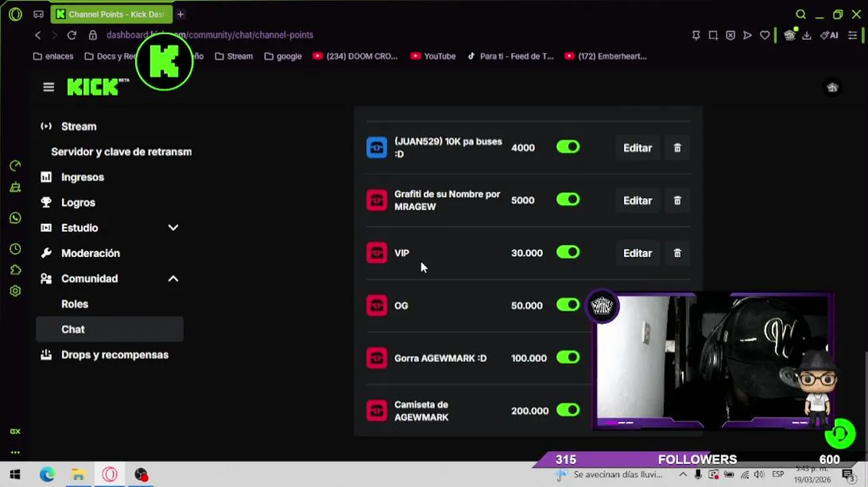868x487 pixels.
Task: Delete the VIP reward
Action: [x=677, y=253]
